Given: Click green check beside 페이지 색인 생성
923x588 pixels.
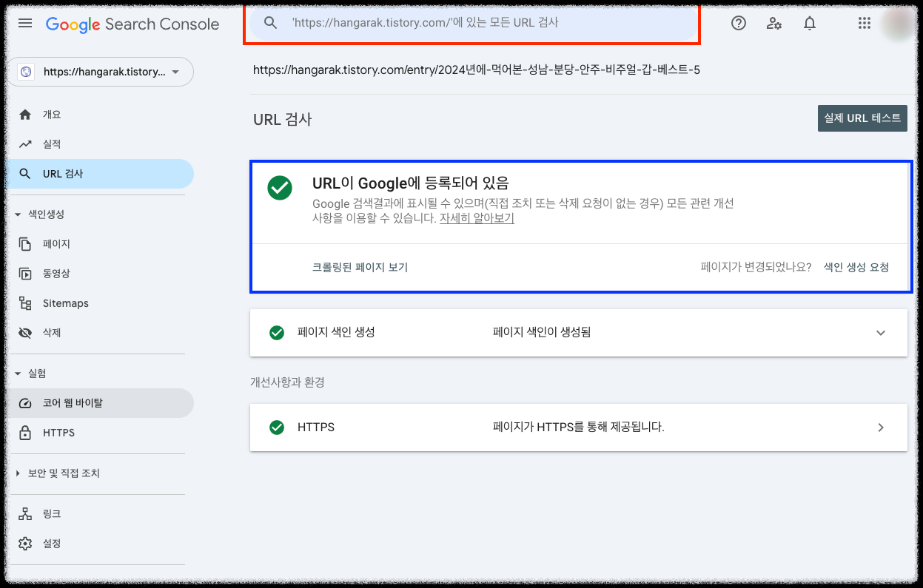Looking at the screenshot, I should 277,333.
